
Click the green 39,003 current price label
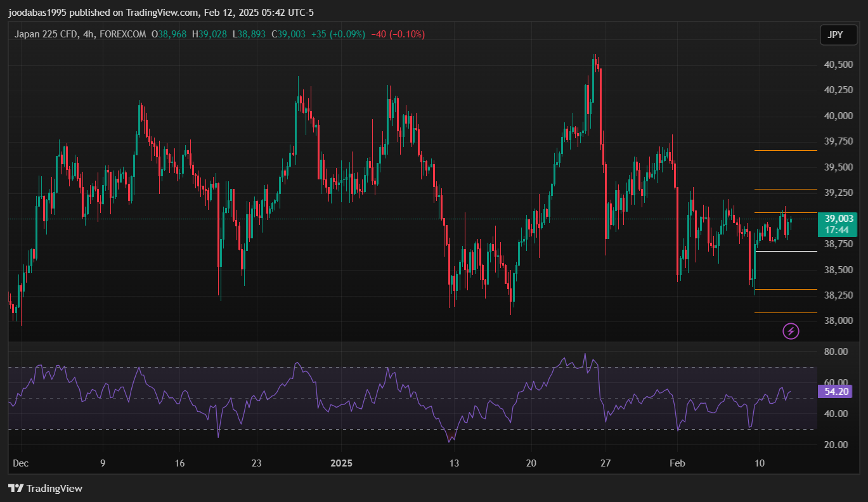837,219
